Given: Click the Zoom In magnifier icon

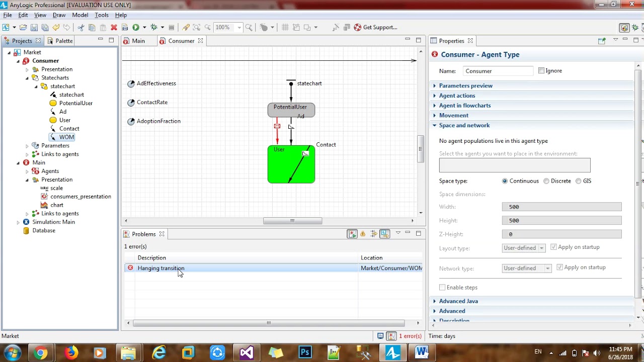Looking at the screenshot, I should pos(249,27).
